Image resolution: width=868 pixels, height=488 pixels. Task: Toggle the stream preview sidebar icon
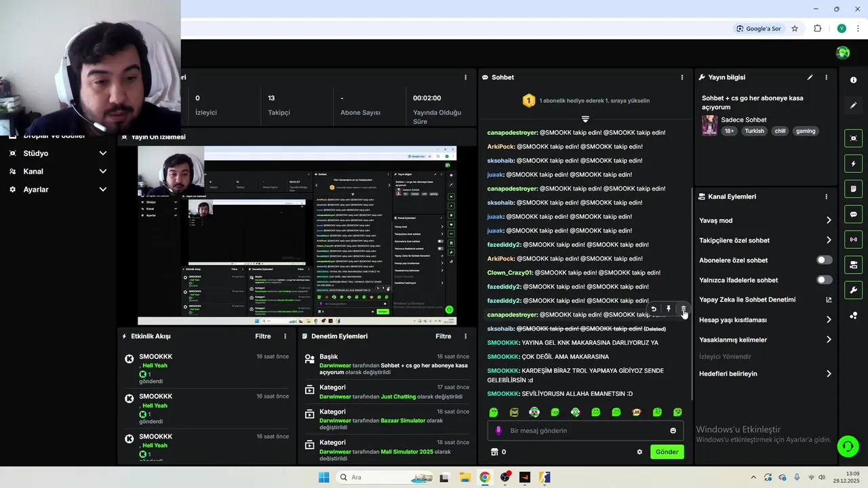(x=853, y=138)
